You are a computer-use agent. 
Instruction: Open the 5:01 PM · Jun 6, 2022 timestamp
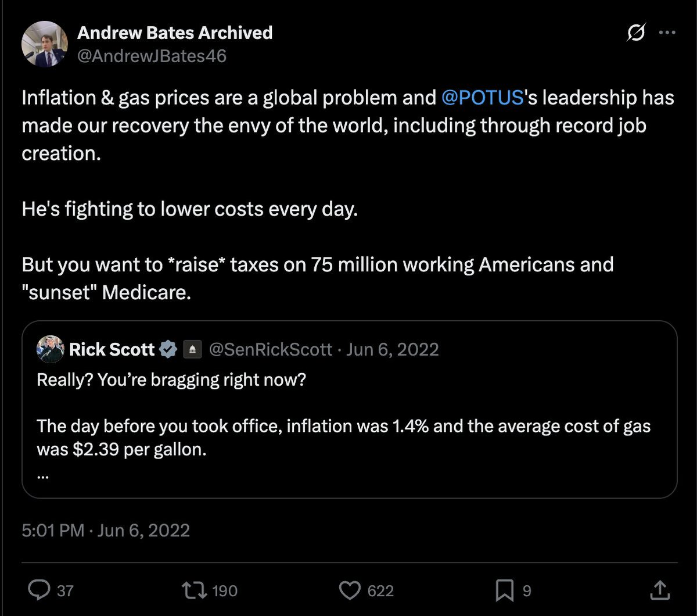[x=106, y=530]
